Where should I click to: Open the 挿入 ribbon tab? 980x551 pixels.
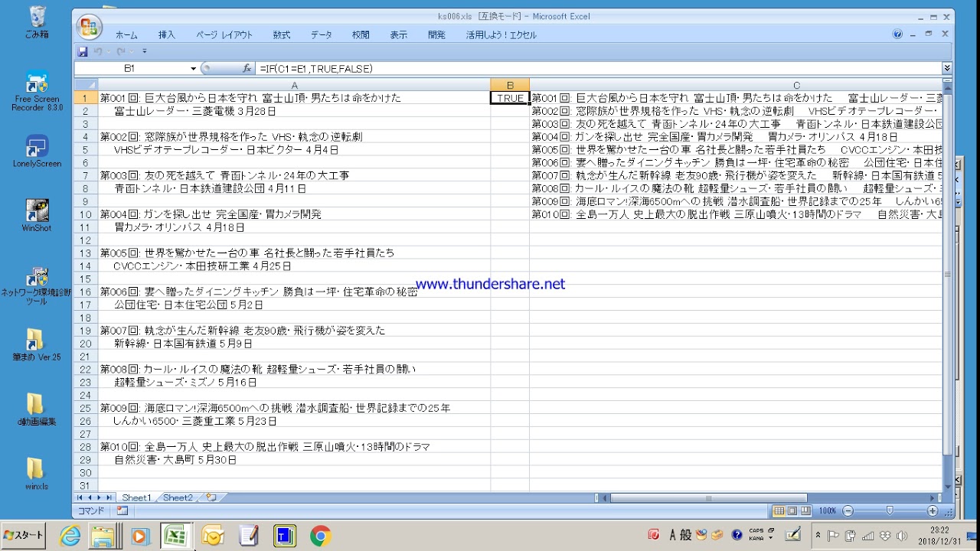coord(166,35)
